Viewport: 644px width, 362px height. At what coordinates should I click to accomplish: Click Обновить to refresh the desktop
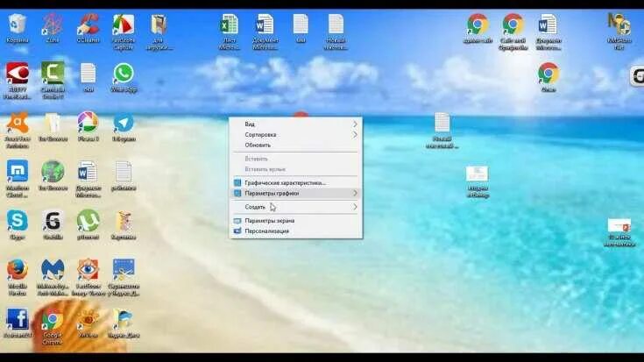click(x=296, y=145)
